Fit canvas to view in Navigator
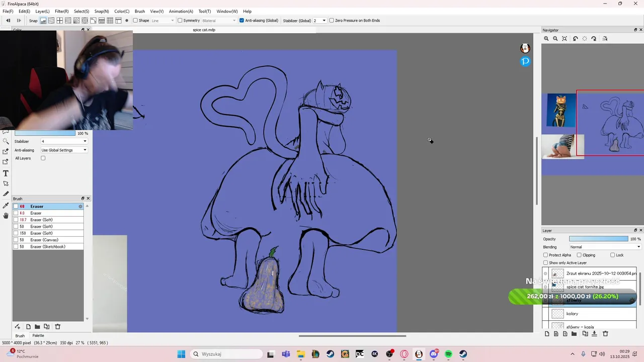 click(565, 39)
